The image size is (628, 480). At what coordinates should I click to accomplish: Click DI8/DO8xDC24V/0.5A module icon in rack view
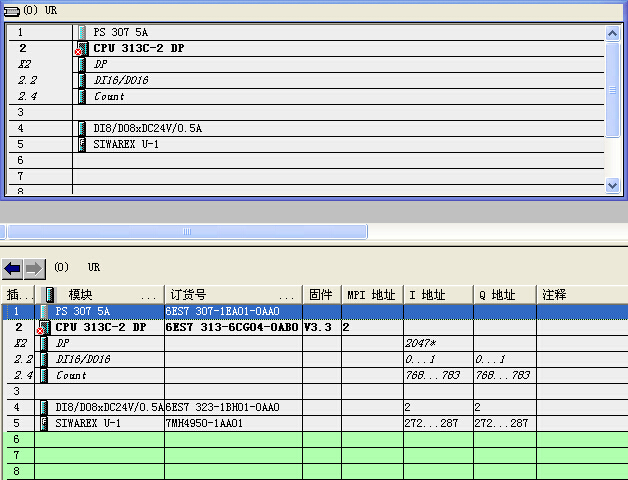tap(82, 128)
